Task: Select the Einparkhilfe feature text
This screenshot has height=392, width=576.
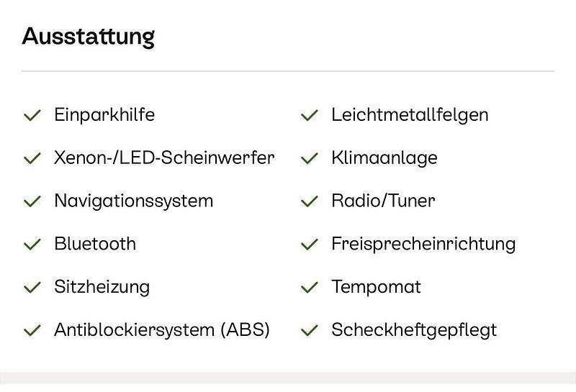Action: pos(104,114)
